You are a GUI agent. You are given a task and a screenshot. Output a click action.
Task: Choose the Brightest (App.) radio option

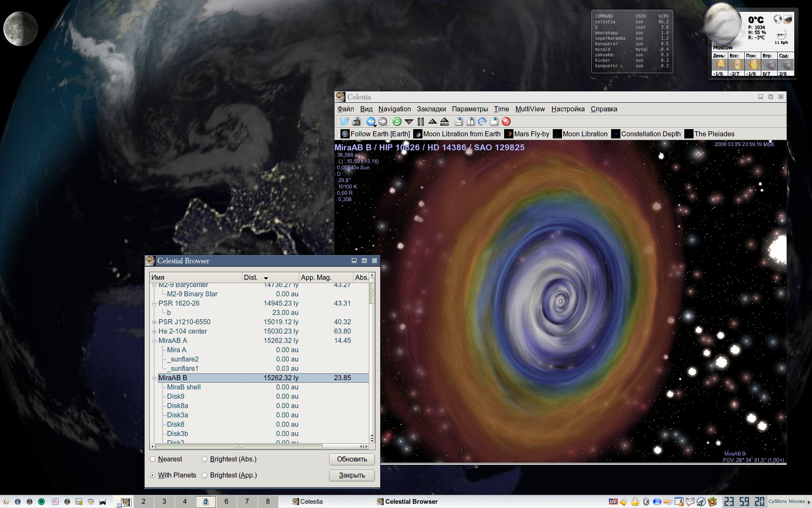205,475
